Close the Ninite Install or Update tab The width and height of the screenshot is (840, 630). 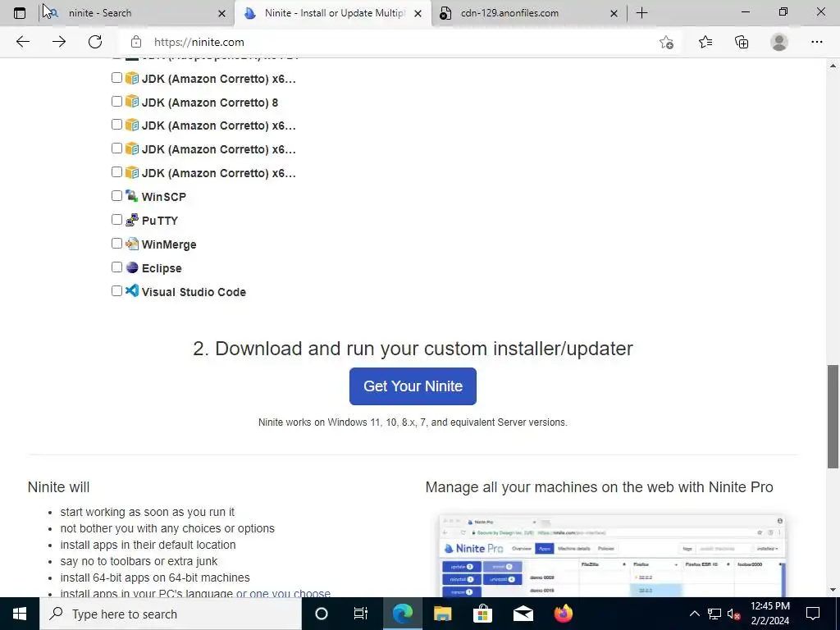(418, 13)
